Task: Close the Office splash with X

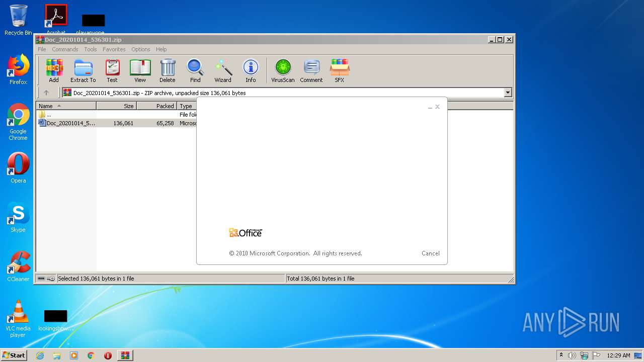Action: [x=437, y=107]
